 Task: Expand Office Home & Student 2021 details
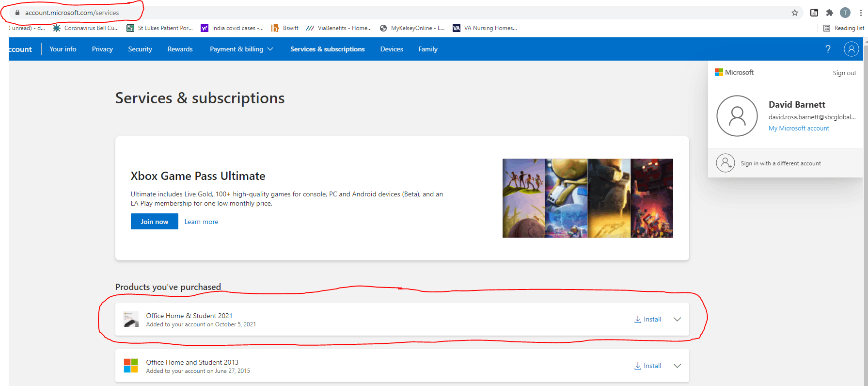point(678,319)
